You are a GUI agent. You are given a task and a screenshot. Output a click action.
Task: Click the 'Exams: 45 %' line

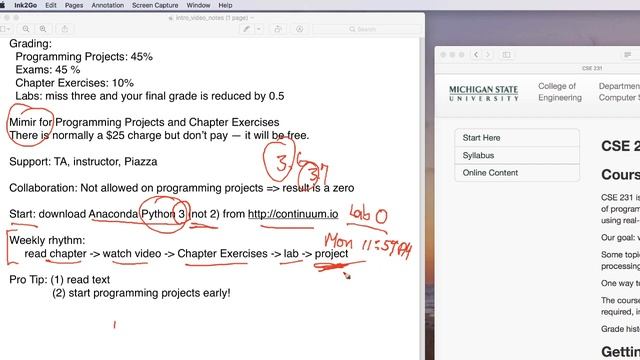click(x=48, y=70)
